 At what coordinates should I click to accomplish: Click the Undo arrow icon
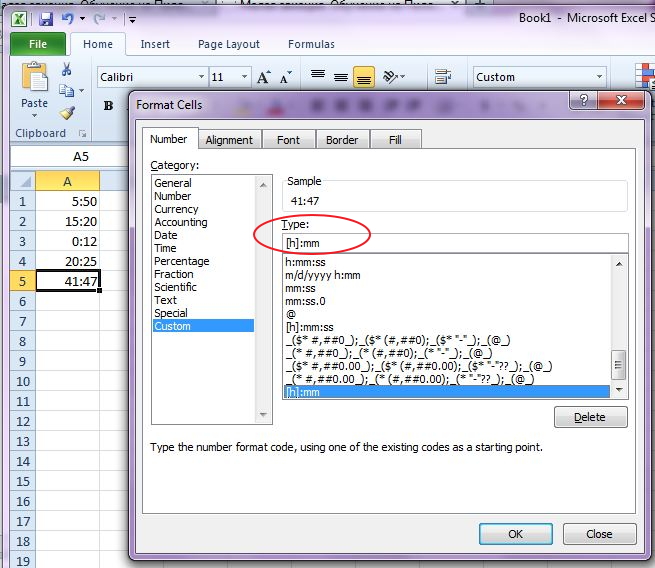click(68, 19)
